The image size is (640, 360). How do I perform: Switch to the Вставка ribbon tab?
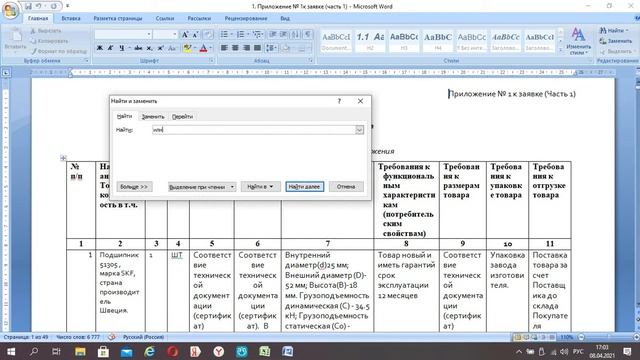(x=71, y=18)
